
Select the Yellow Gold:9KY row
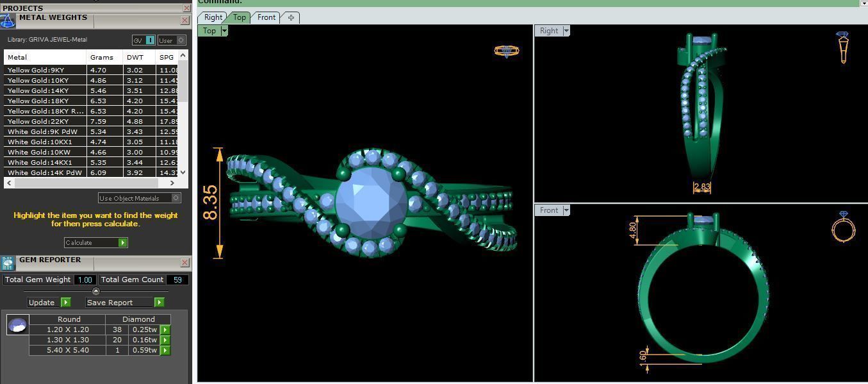pyautogui.click(x=91, y=70)
